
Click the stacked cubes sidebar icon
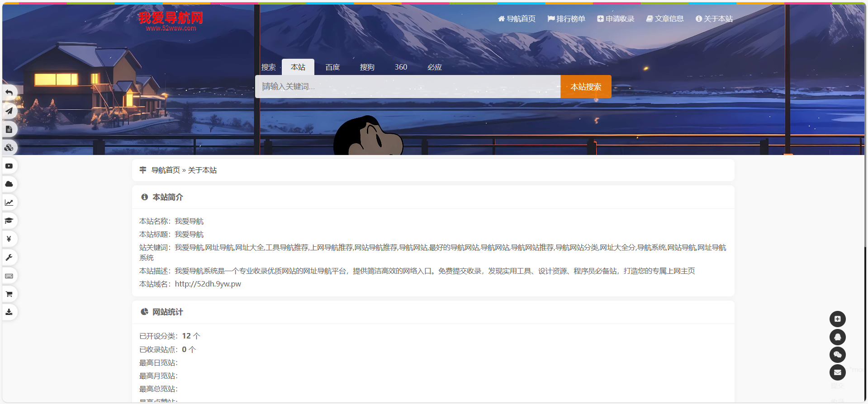tap(9, 148)
